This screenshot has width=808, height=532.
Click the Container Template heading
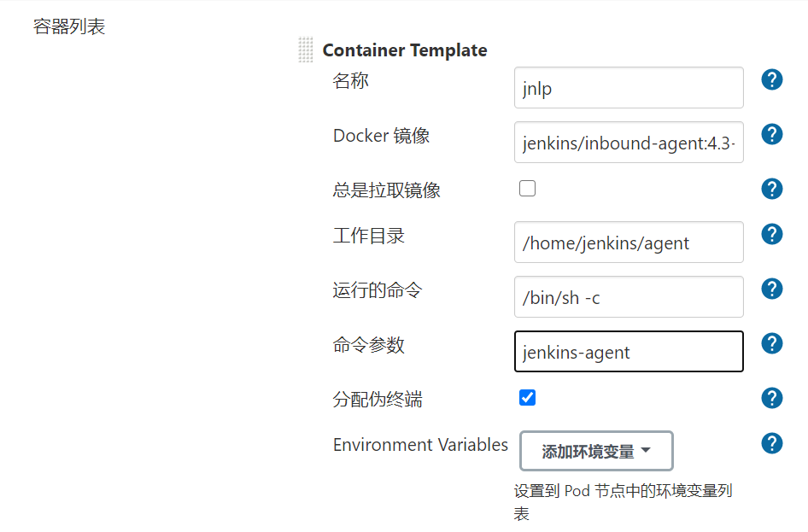coord(405,50)
